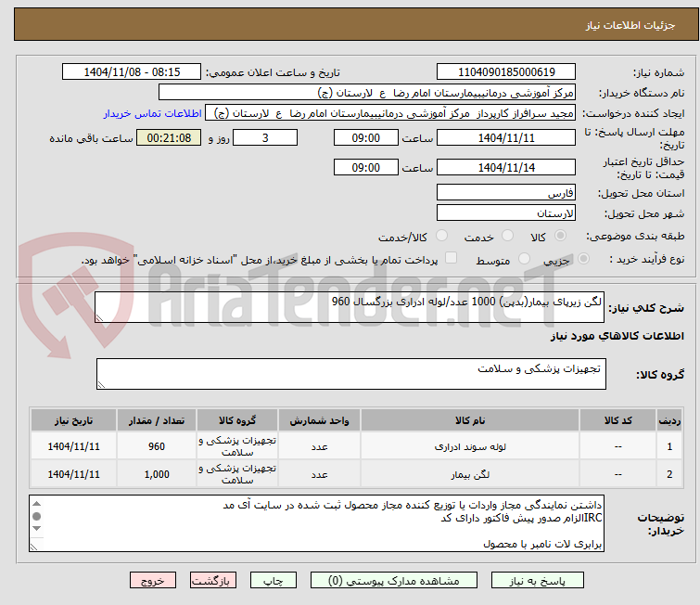Click the لگن بیمار item cell
Viewport: 700px width, 605px height.
coord(470,474)
